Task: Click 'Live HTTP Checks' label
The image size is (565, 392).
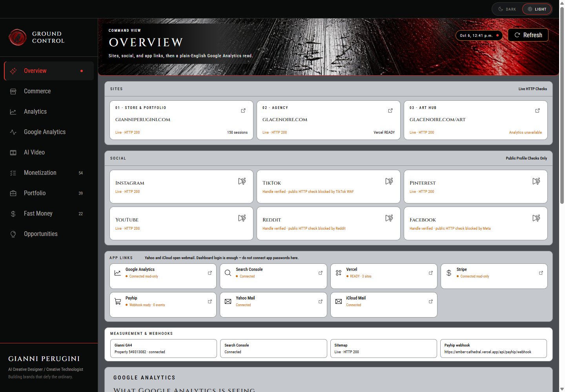Action: coord(532,89)
